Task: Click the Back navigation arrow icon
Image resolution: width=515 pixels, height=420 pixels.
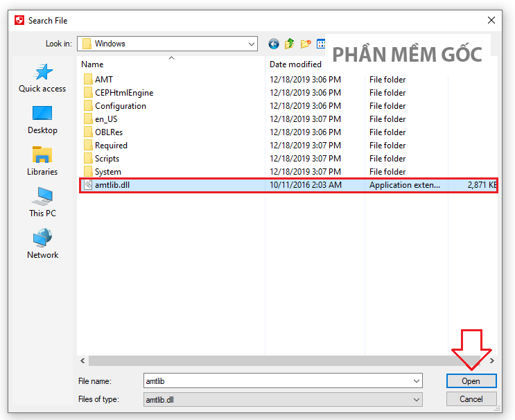Action: (273, 44)
